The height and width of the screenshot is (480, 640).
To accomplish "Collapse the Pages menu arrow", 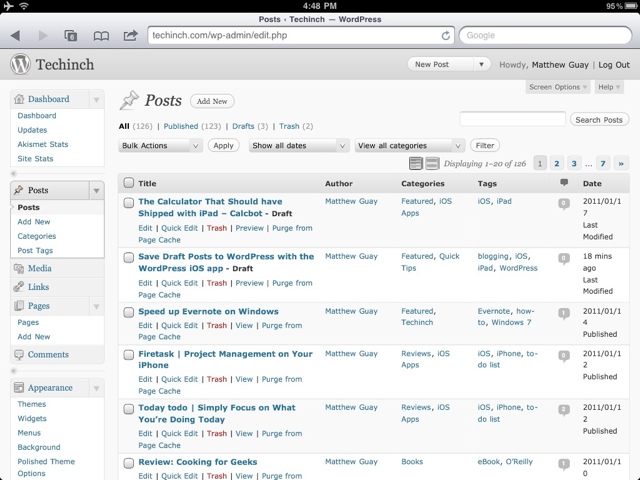I will click(x=96, y=306).
